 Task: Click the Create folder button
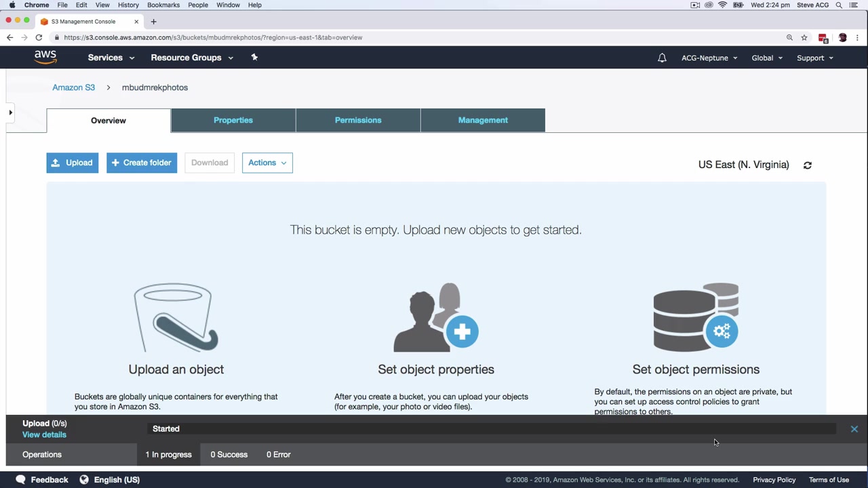coord(142,163)
